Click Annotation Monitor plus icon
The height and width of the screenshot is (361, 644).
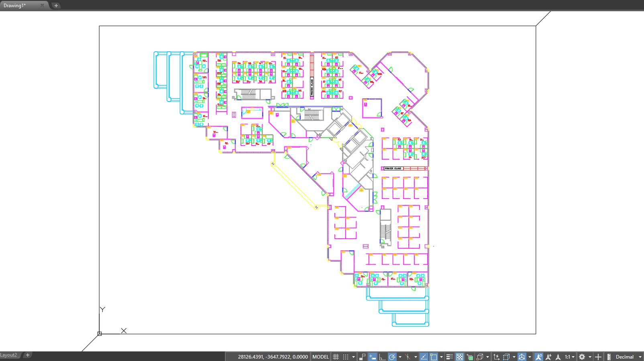[598, 357]
